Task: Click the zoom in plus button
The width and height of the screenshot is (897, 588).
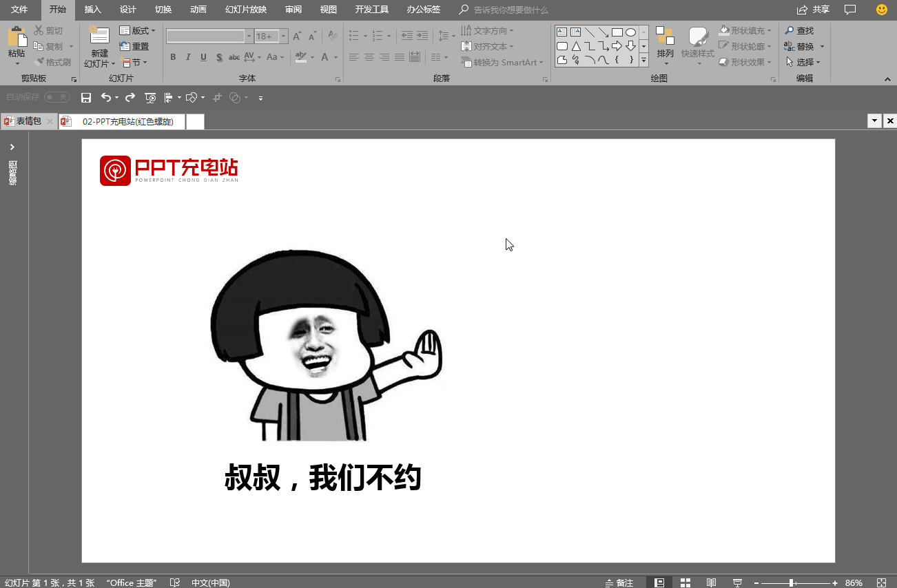Action: coord(835,582)
